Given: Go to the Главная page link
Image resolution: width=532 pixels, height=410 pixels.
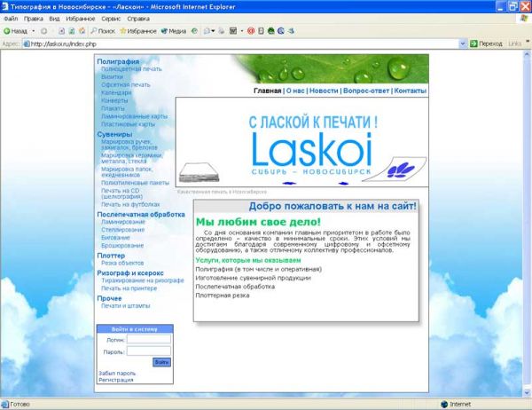Looking at the screenshot, I should click(268, 91).
